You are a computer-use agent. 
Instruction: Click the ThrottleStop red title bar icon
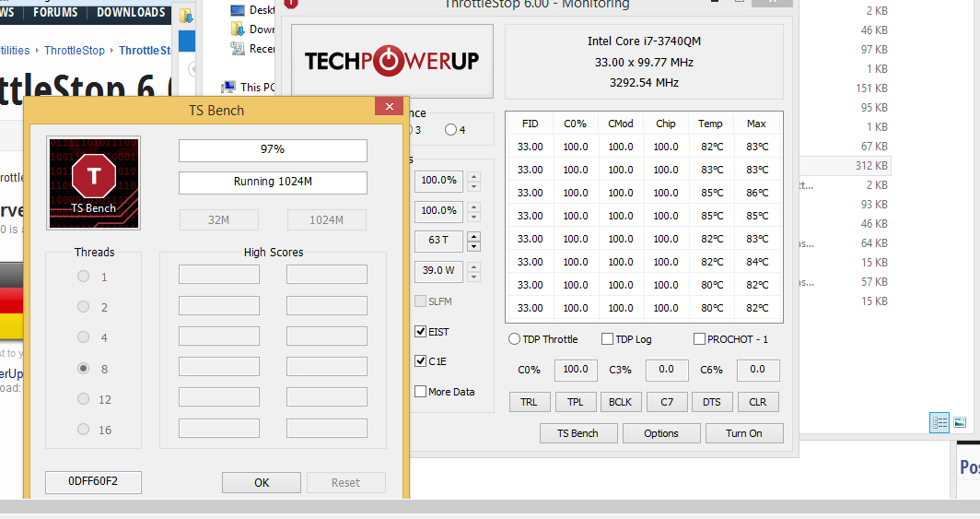tap(291, 4)
